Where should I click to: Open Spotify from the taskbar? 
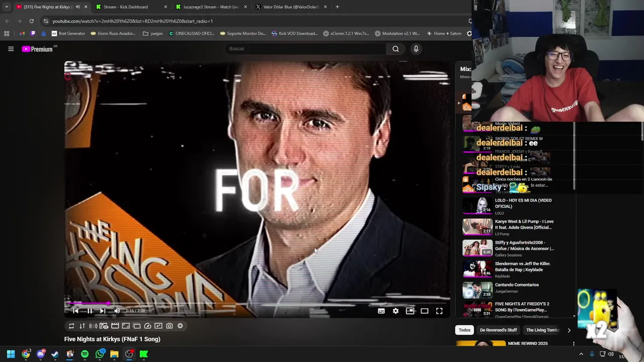(x=85, y=354)
